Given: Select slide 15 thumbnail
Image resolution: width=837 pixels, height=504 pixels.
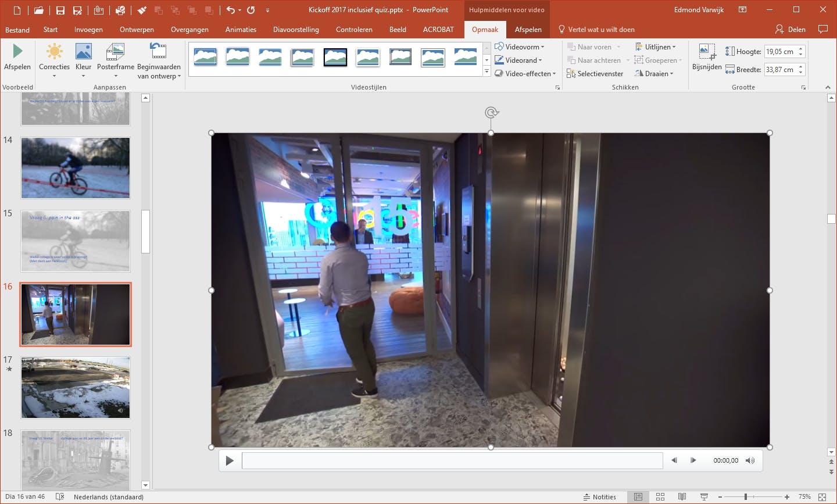Looking at the screenshot, I should (x=76, y=241).
